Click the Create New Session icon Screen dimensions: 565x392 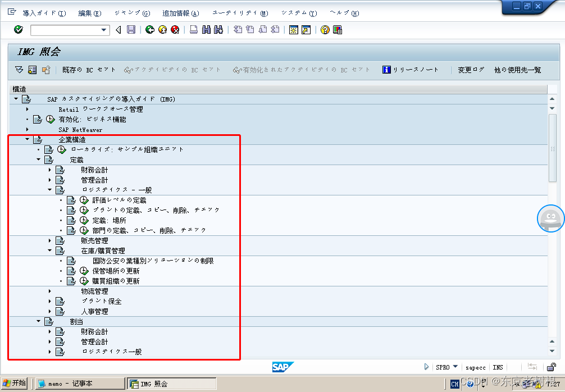click(294, 30)
